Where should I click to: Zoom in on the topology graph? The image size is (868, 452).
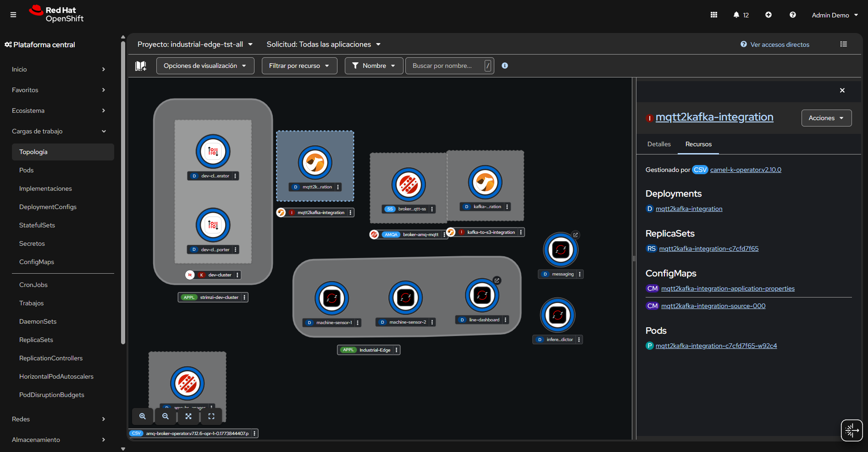tap(143, 416)
